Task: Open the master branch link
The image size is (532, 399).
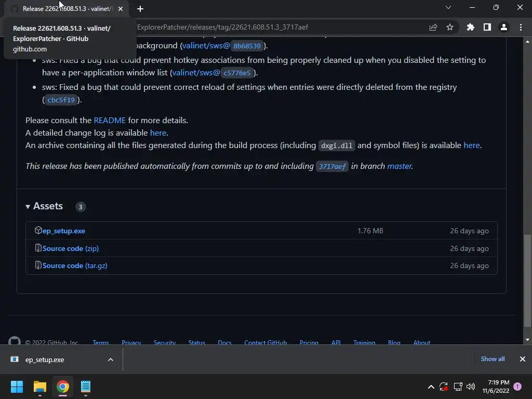Action: click(x=400, y=166)
